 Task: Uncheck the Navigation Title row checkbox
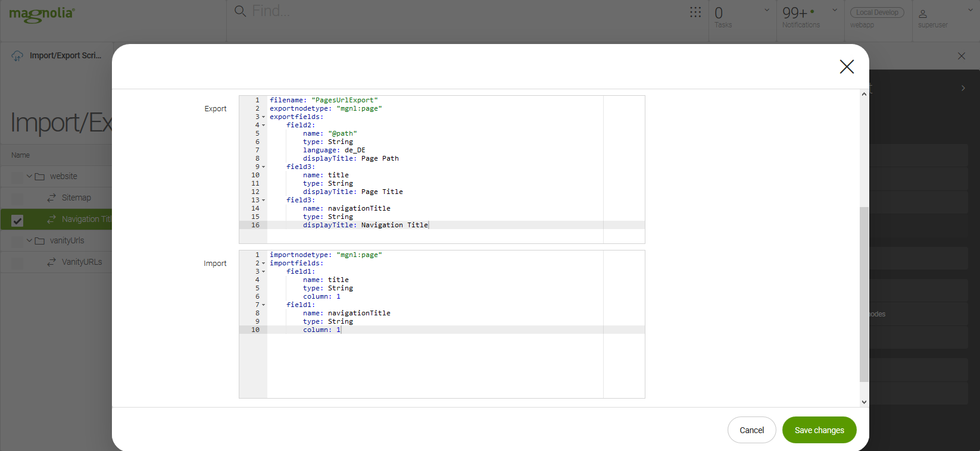pyautogui.click(x=17, y=221)
